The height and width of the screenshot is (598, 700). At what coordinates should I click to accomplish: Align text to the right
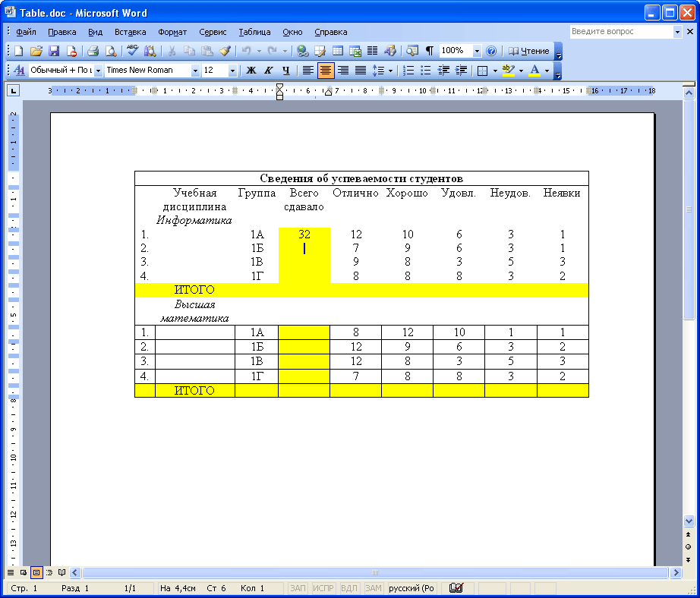(343, 70)
